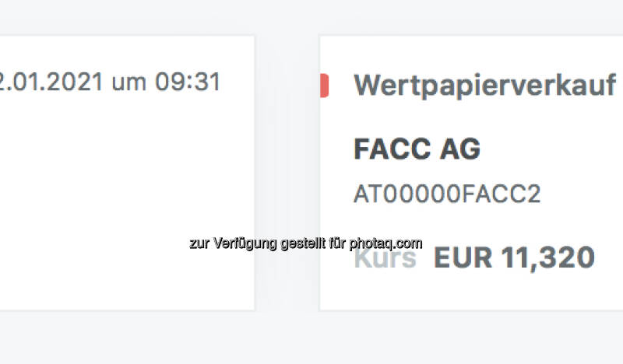Click the ISIN AT00000FACC2

446,194
